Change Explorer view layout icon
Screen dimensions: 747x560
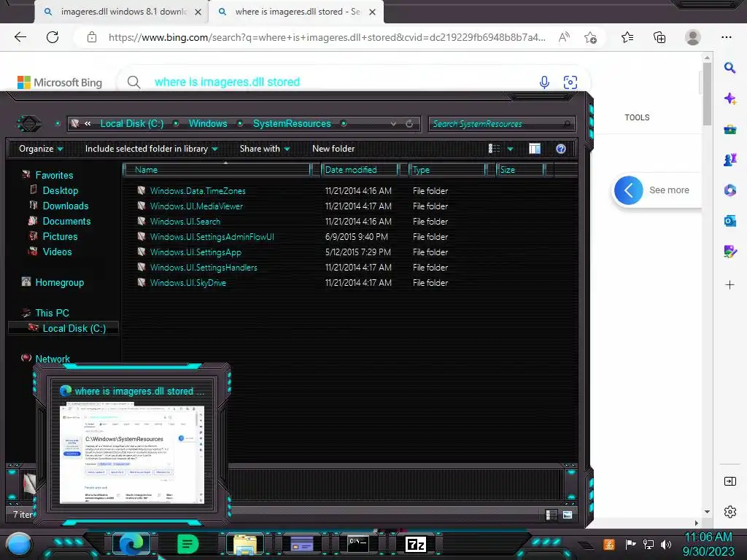(494, 149)
